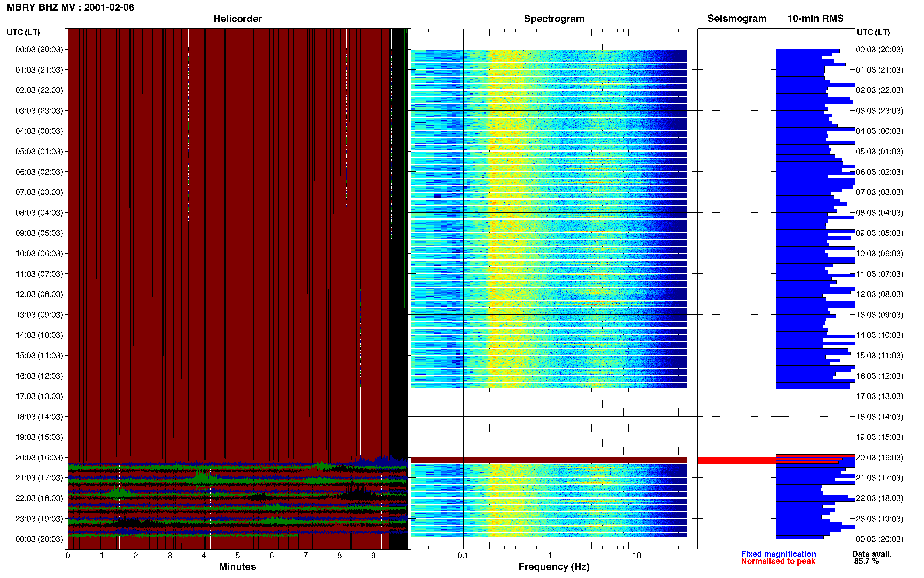Select left axis time label '05:03 (01:03)'

[x=39, y=151]
